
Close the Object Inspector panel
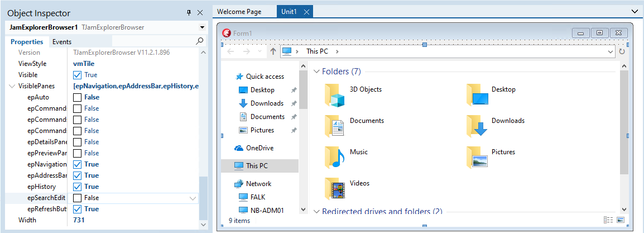click(x=200, y=13)
